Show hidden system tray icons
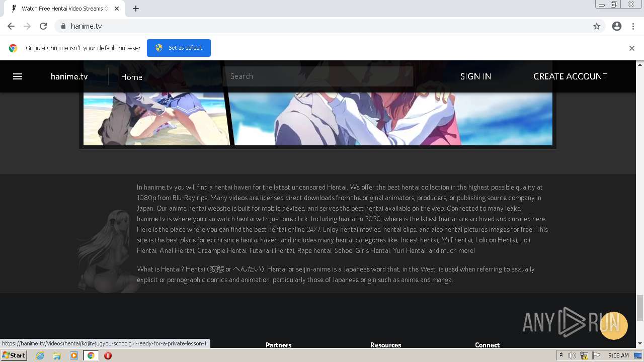 click(x=561, y=355)
